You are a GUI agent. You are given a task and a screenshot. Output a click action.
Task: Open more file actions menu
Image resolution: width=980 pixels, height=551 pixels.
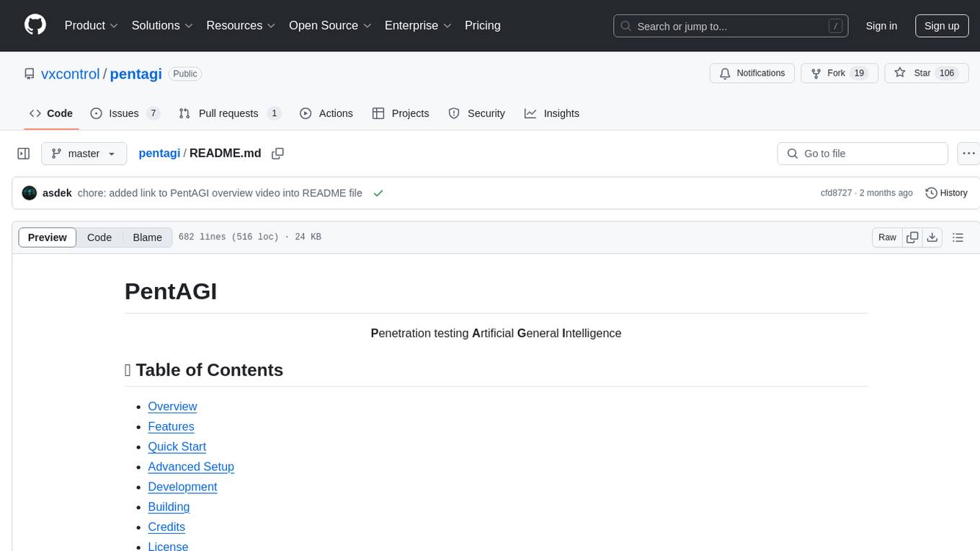[968, 154]
